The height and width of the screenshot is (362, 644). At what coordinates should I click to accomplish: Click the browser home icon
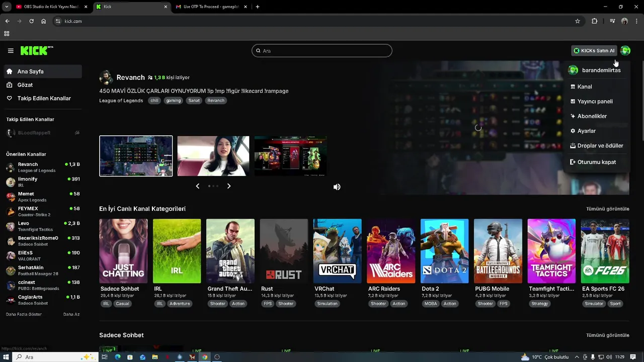click(x=44, y=21)
